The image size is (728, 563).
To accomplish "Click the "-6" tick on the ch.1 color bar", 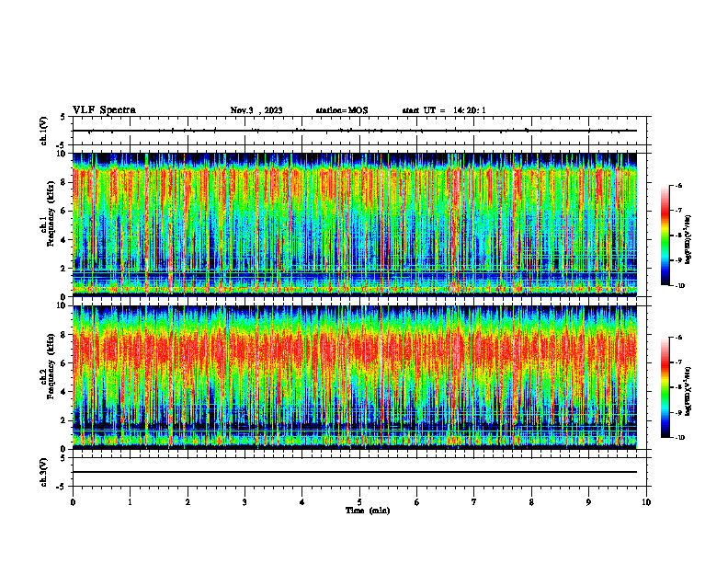I will 678,186.
